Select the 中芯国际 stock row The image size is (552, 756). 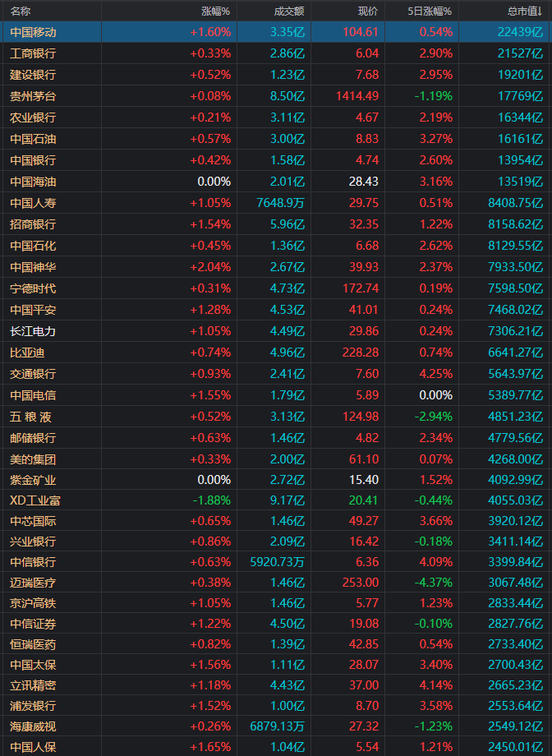(33, 520)
